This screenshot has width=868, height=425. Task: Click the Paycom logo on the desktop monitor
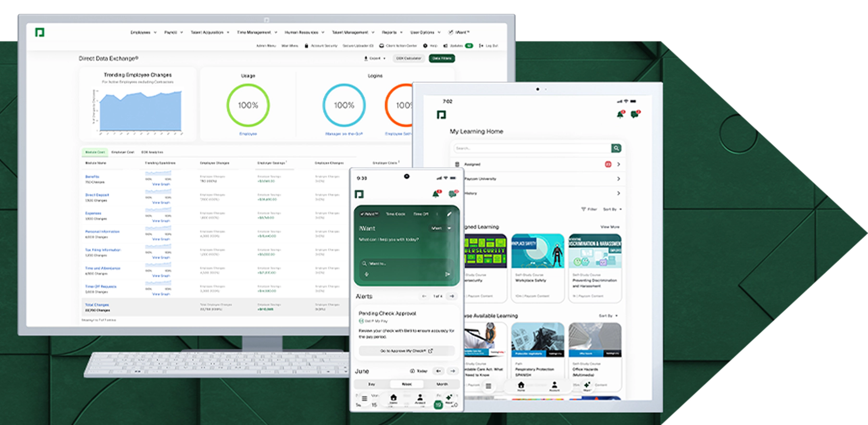pos(40,33)
